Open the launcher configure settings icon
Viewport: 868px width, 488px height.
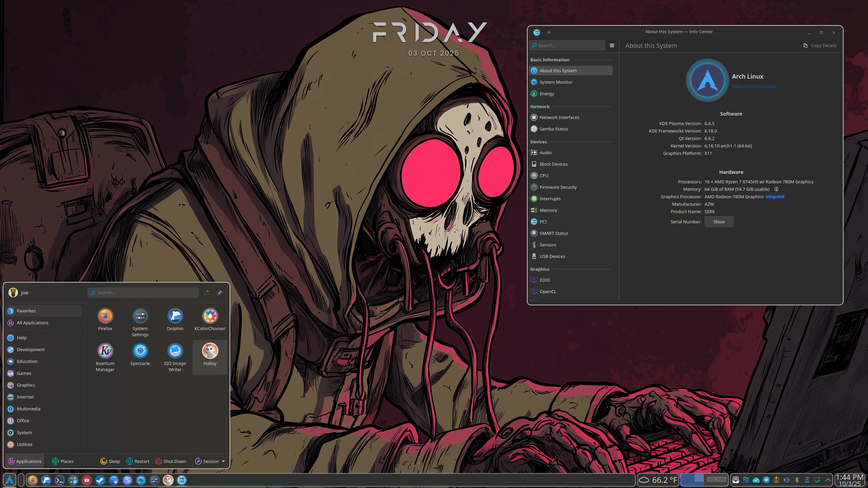[207, 292]
